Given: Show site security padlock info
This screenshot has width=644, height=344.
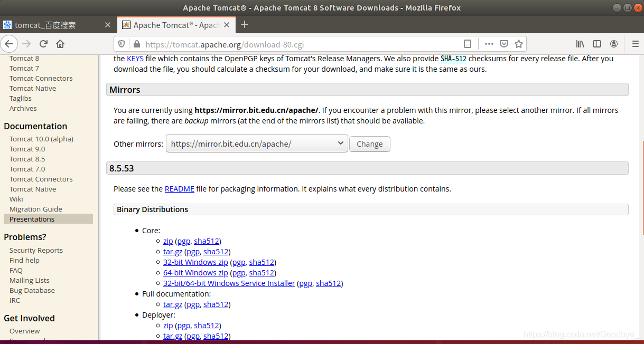Looking at the screenshot, I should point(136,44).
